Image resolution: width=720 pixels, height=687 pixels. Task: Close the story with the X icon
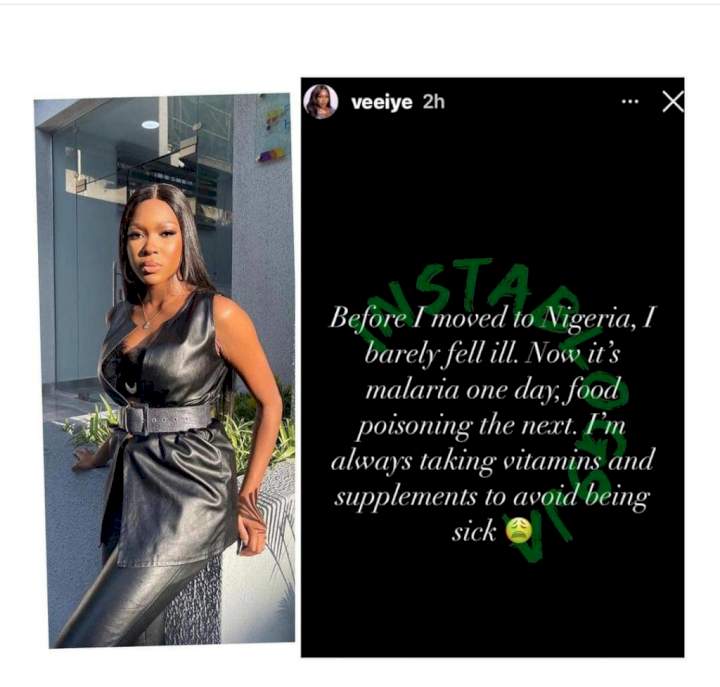click(x=673, y=101)
